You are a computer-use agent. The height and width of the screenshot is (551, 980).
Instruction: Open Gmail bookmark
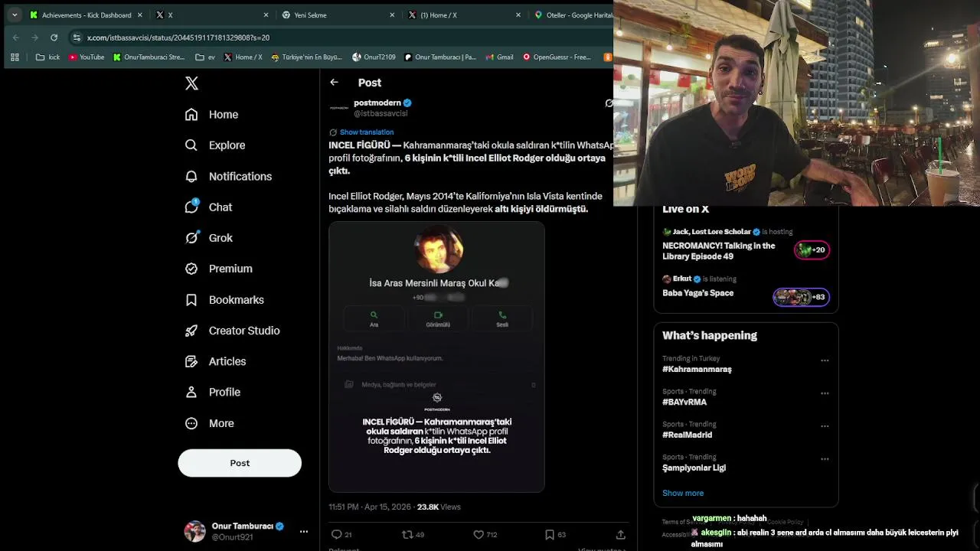click(x=499, y=57)
